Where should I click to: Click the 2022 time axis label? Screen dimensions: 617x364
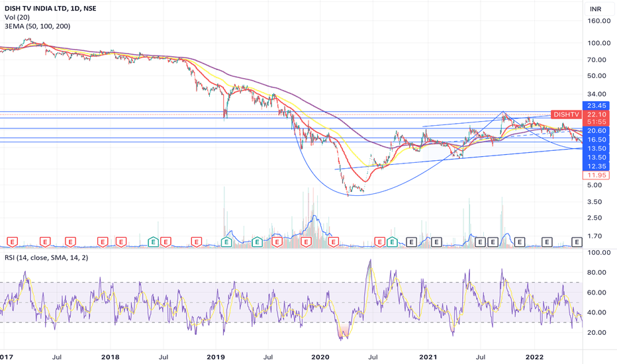click(x=535, y=357)
